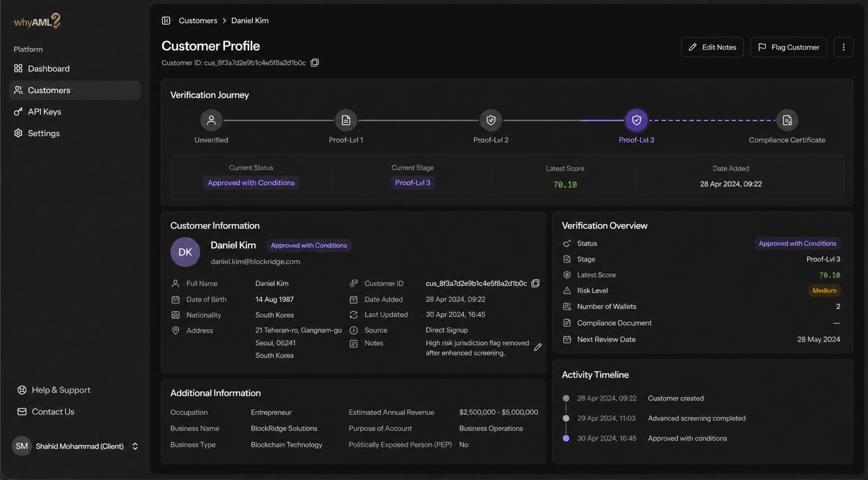Click the Dashboard grid icon
This screenshot has height=480, width=868.
tap(19, 68)
